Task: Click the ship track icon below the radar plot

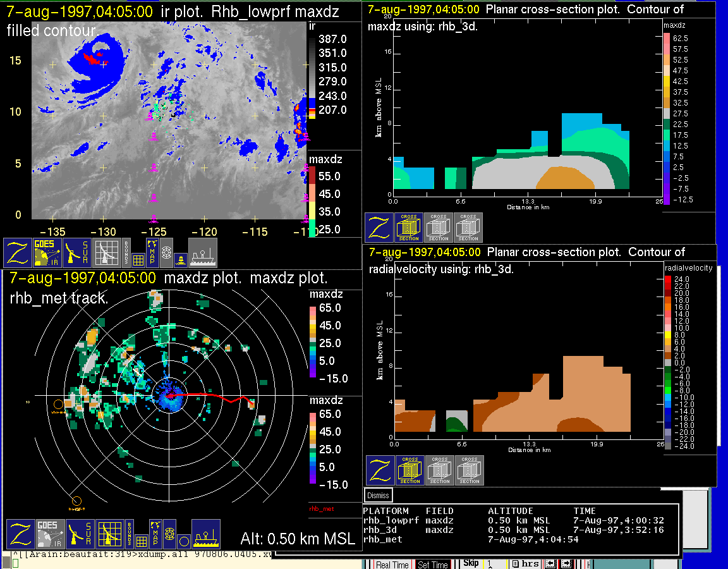Action: tap(205, 534)
